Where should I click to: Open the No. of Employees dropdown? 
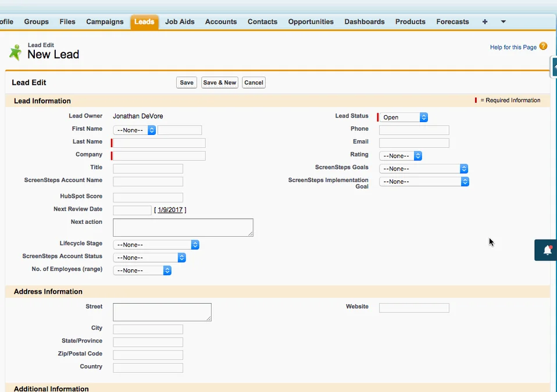142,270
